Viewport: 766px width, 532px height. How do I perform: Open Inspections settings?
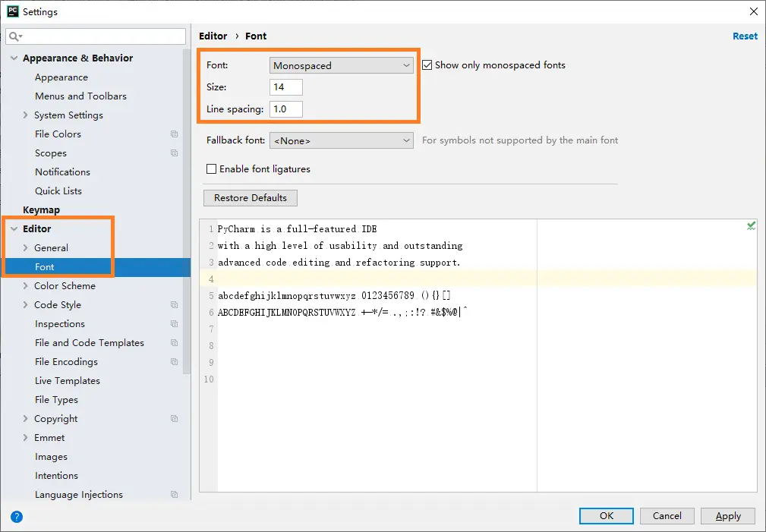60,324
